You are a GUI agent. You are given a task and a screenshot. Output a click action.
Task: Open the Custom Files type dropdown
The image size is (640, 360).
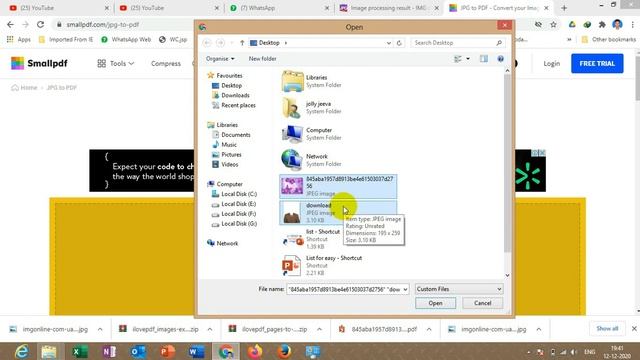[459, 289]
